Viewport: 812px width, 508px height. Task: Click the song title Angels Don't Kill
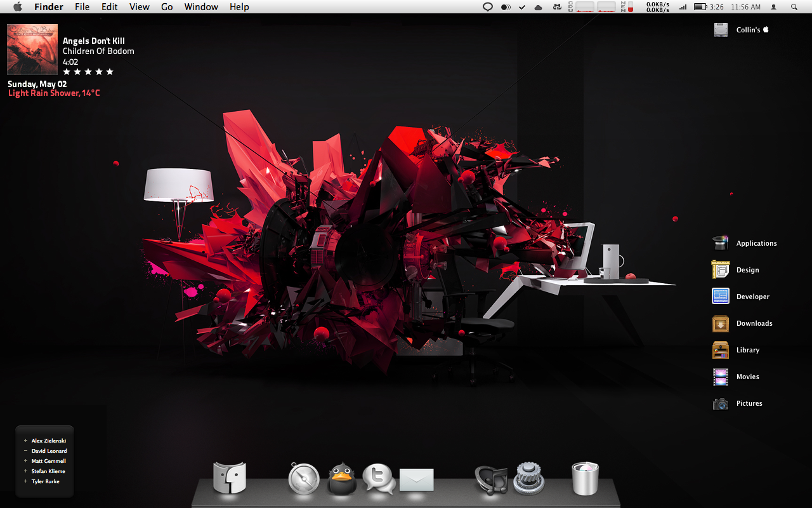click(94, 41)
